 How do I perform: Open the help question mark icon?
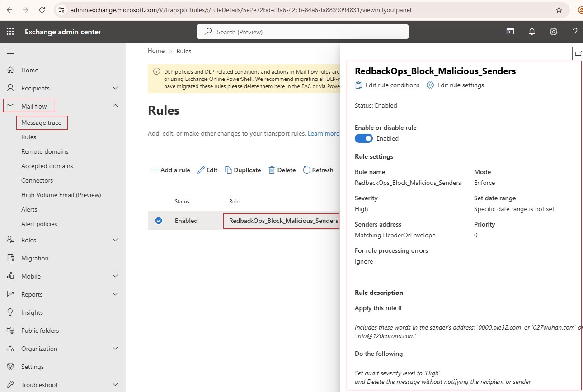575,32
